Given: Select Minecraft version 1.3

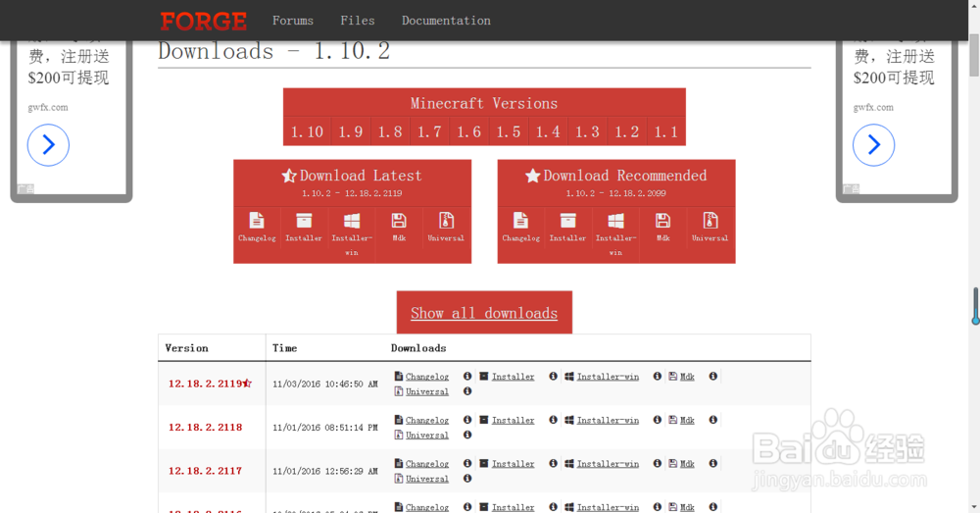Looking at the screenshot, I should coord(587,132).
